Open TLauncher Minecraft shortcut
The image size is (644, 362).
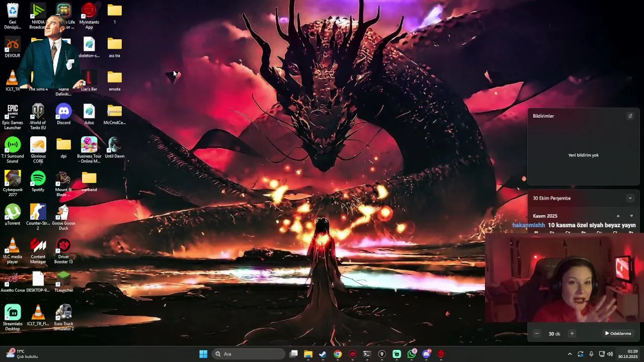click(x=64, y=283)
